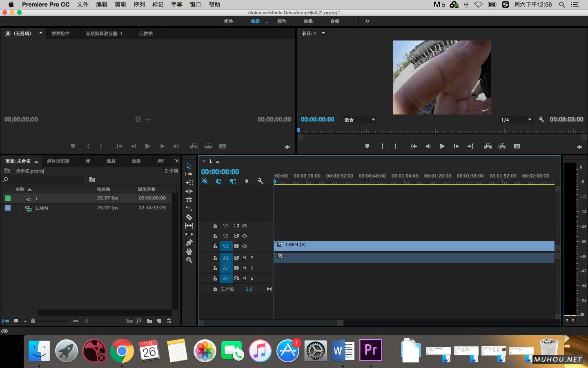Screen dimensions: 588x368
Task: Hide track V2 with eye icon
Action: (x=245, y=236)
